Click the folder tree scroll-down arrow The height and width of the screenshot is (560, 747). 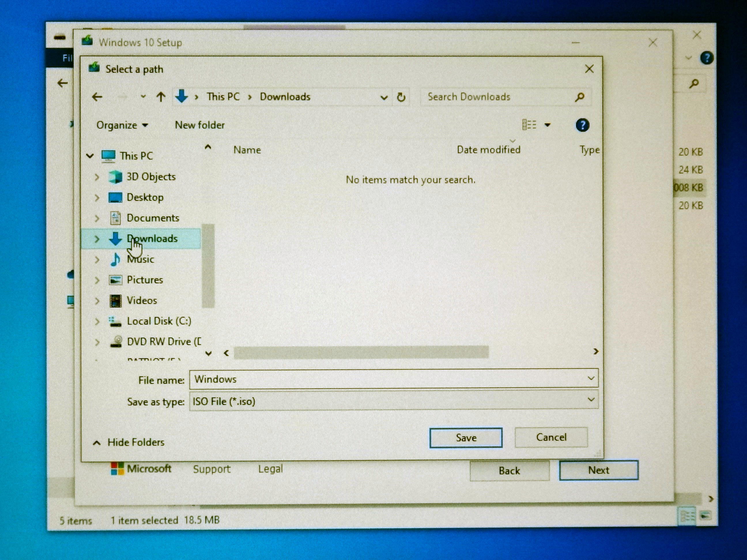pos(208,353)
